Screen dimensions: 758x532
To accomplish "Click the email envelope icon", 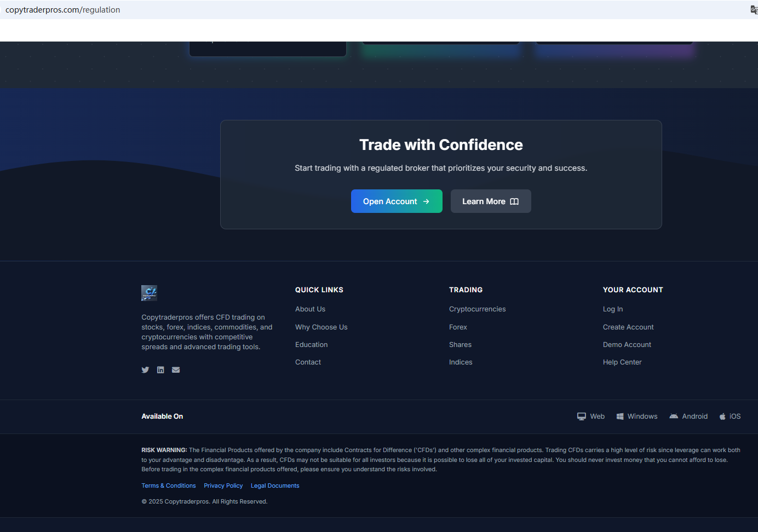I will click(176, 370).
